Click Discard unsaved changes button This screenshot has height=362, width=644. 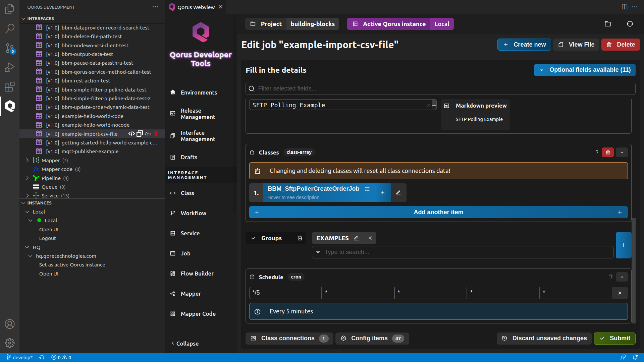coord(544,338)
